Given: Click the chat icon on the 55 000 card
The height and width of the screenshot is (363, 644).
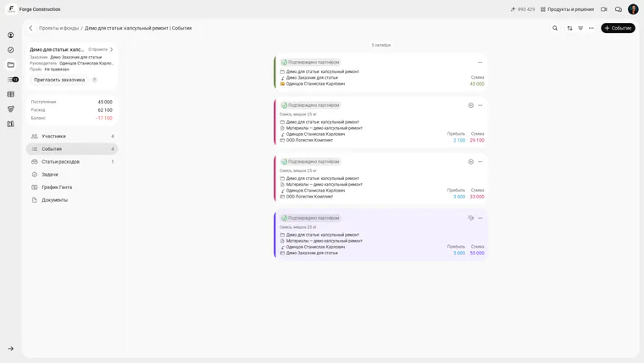Looking at the screenshot, I should click(x=470, y=218).
